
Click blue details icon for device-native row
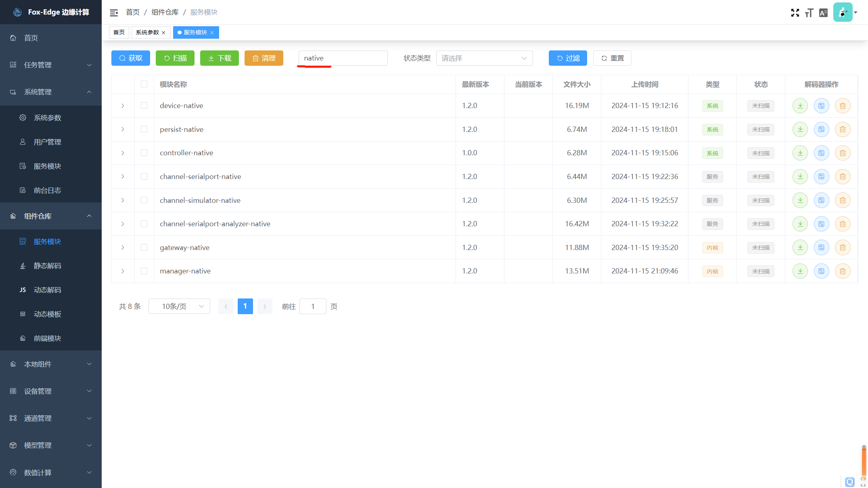[x=821, y=106]
